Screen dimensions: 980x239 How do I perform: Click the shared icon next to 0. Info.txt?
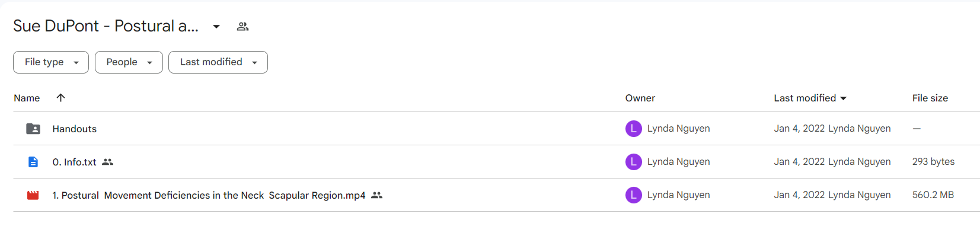coord(107,162)
